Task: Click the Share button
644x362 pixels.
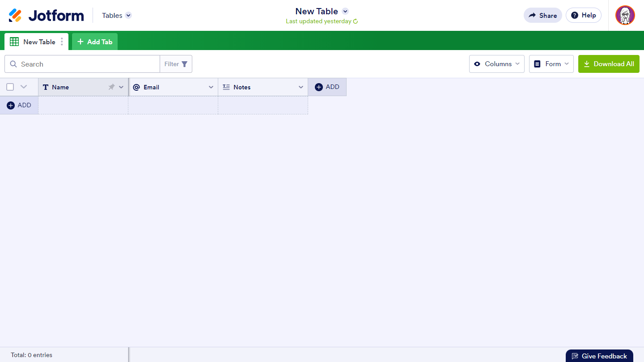Action: coord(543,15)
